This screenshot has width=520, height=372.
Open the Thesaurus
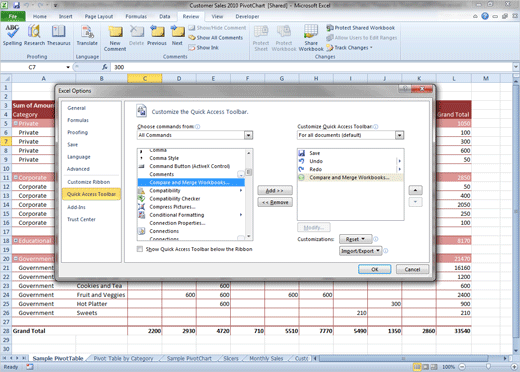[x=59, y=35]
